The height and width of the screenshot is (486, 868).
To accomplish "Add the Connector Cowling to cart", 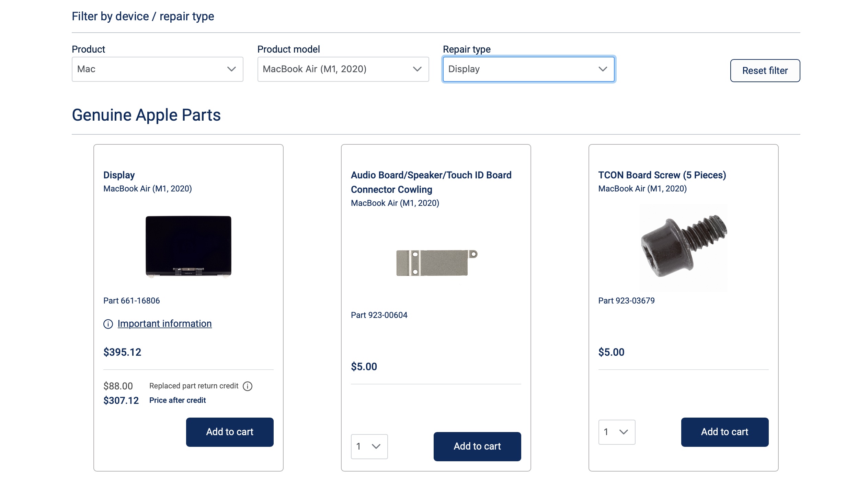I will pyautogui.click(x=477, y=446).
